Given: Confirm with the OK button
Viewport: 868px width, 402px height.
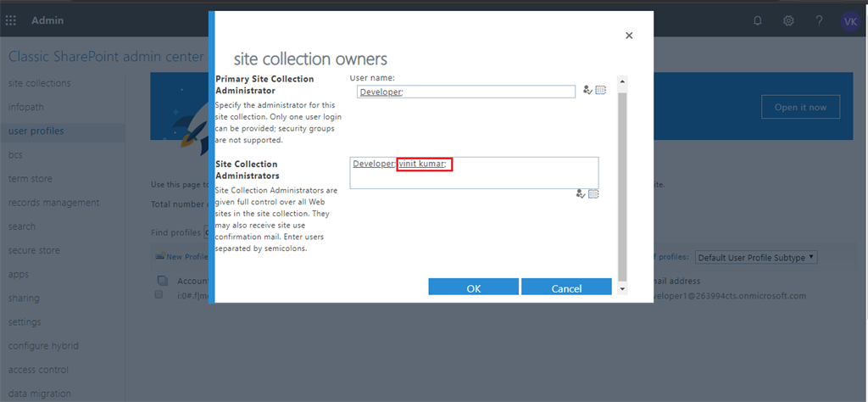Looking at the screenshot, I should pyautogui.click(x=473, y=287).
